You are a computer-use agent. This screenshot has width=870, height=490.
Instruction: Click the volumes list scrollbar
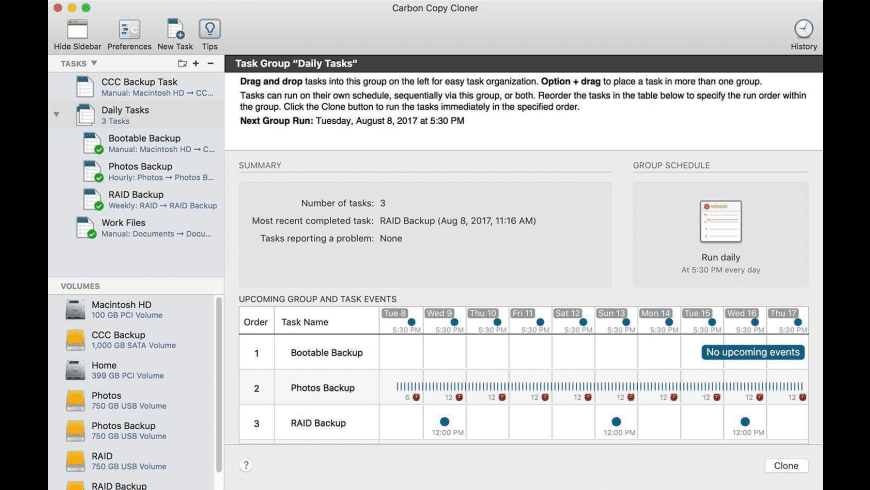point(219,384)
